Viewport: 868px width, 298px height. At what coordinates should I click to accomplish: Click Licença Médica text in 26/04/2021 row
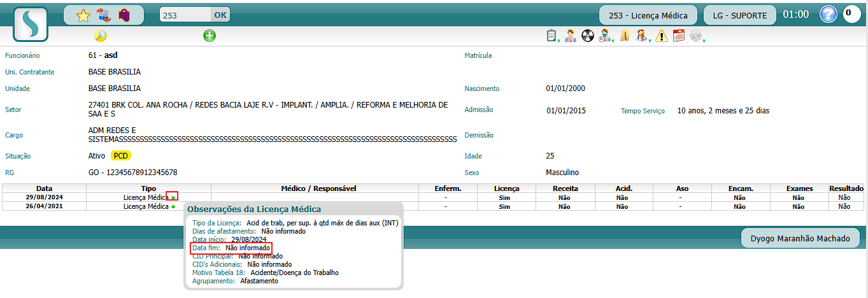pyautogui.click(x=146, y=206)
